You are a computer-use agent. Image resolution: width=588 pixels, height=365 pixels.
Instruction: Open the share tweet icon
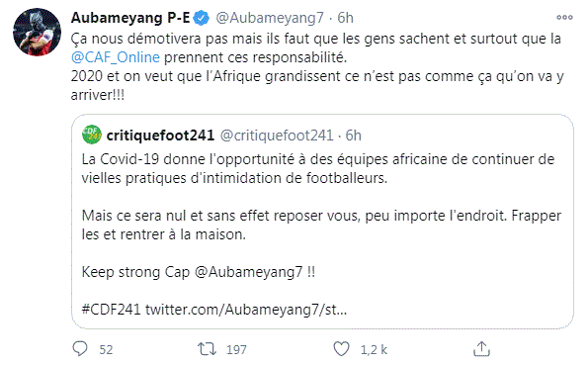(x=481, y=348)
